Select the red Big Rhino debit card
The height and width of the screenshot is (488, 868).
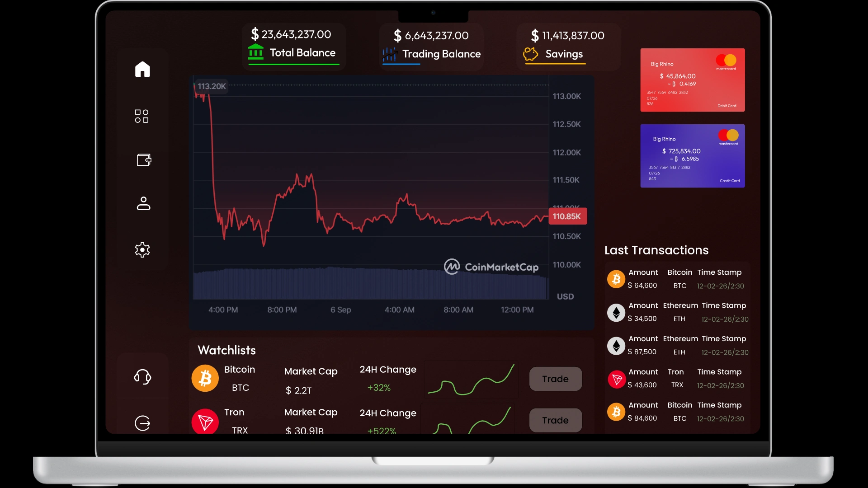pyautogui.click(x=692, y=80)
